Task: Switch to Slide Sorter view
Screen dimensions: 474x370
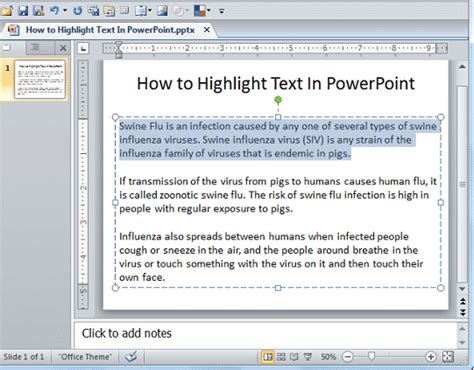Action: (x=281, y=357)
